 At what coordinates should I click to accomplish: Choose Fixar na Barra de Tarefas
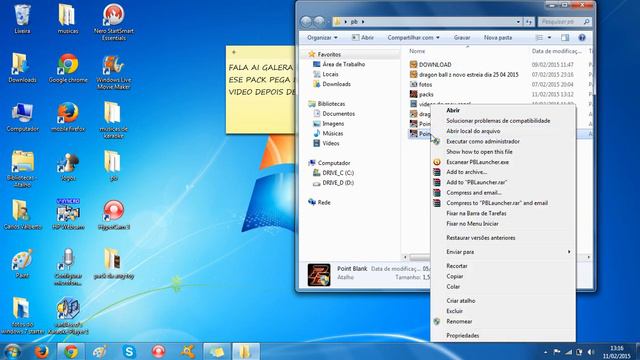(x=503, y=213)
